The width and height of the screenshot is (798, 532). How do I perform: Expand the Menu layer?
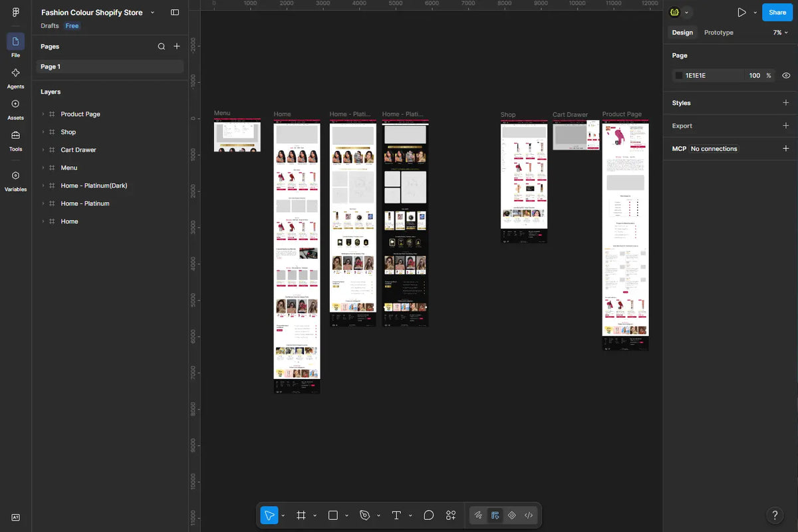[43, 168]
